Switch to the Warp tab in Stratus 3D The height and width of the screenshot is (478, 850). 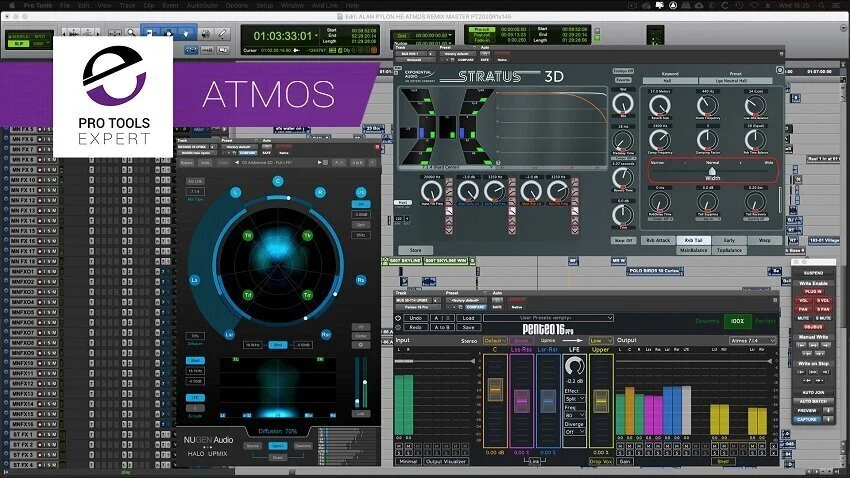pos(764,240)
